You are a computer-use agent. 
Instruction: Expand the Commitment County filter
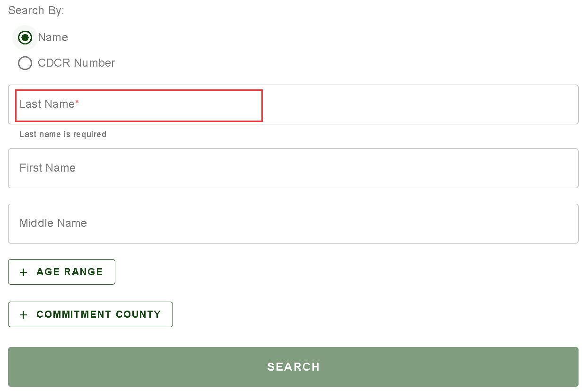click(90, 314)
